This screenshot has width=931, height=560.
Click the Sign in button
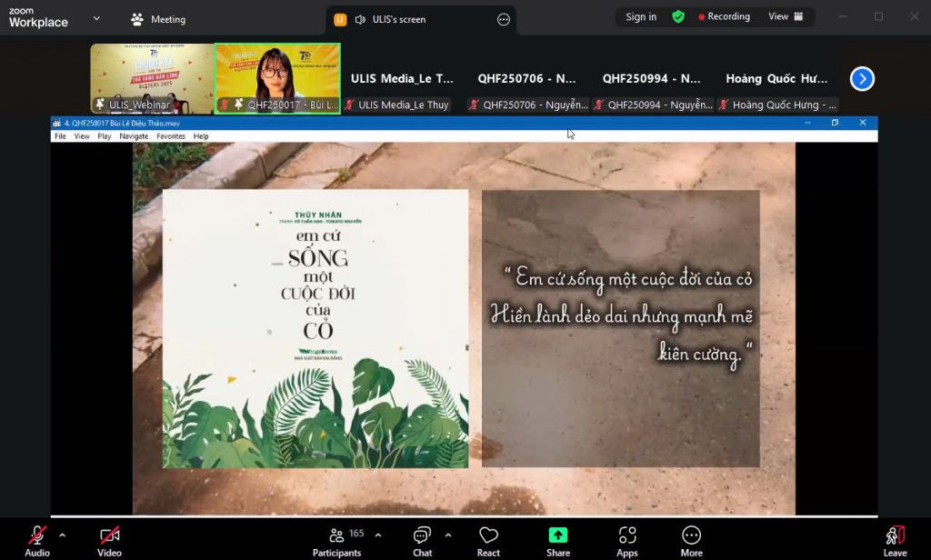pyautogui.click(x=641, y=16)
